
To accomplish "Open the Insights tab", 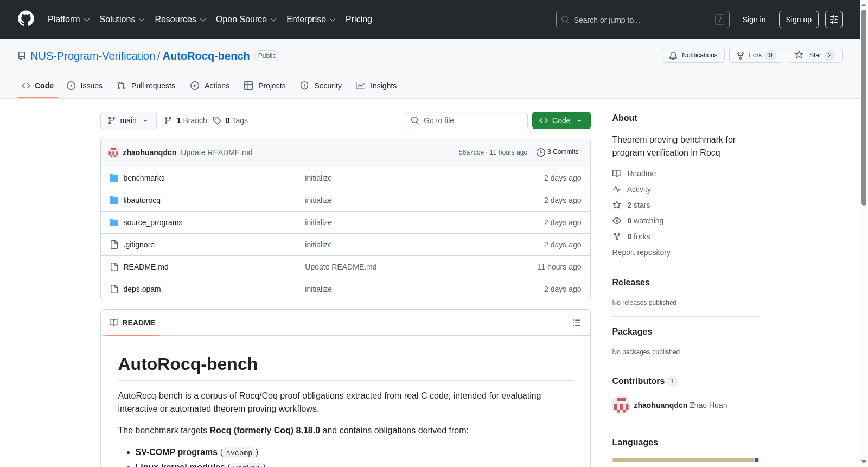I will tap(376, 86).
